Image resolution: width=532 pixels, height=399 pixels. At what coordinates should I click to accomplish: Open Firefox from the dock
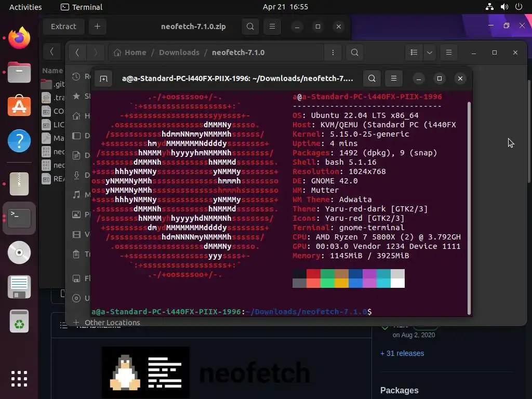[x=19, y=37]
